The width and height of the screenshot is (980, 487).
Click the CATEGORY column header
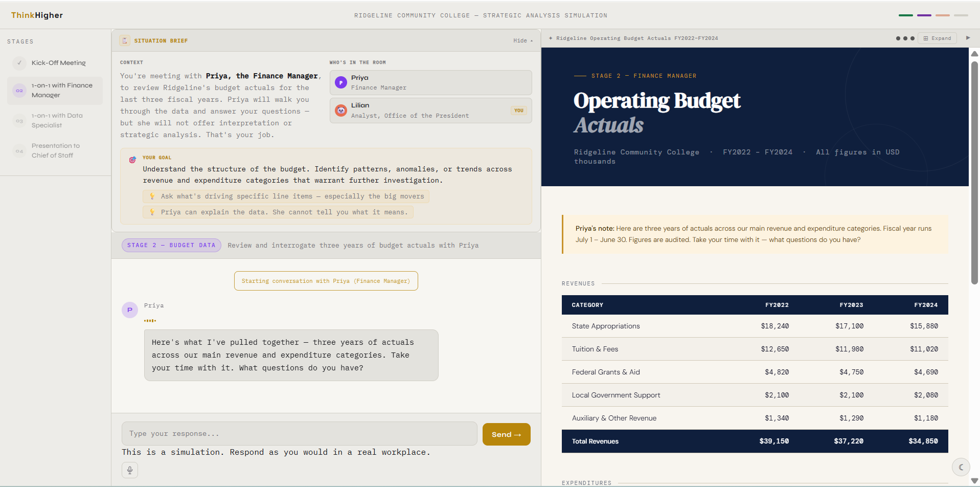pos(587,305)
